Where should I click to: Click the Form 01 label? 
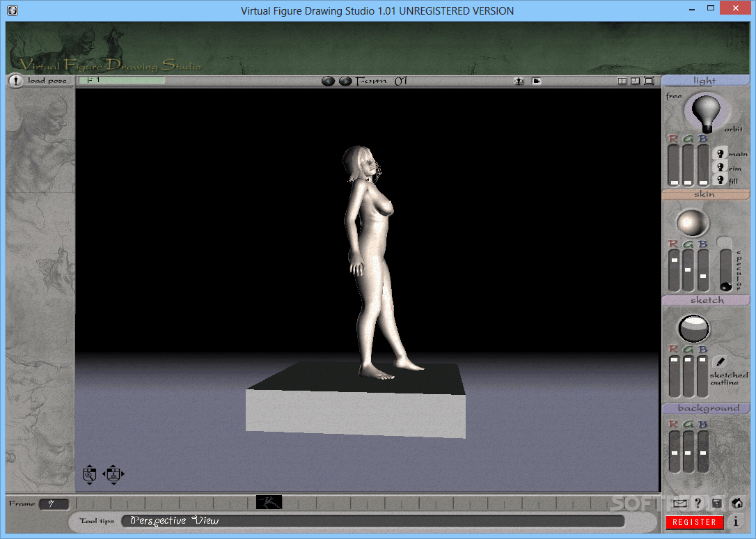[381, 81]
